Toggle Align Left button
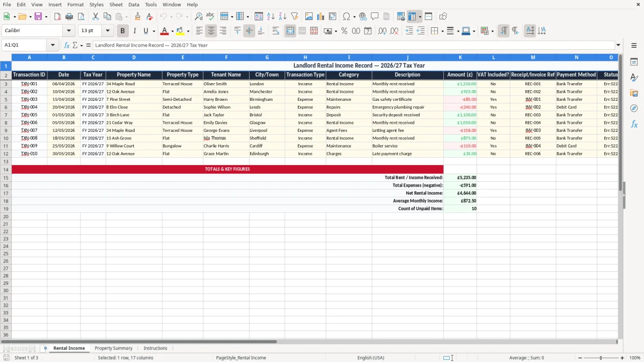644x362 pixels. [199, 31]
